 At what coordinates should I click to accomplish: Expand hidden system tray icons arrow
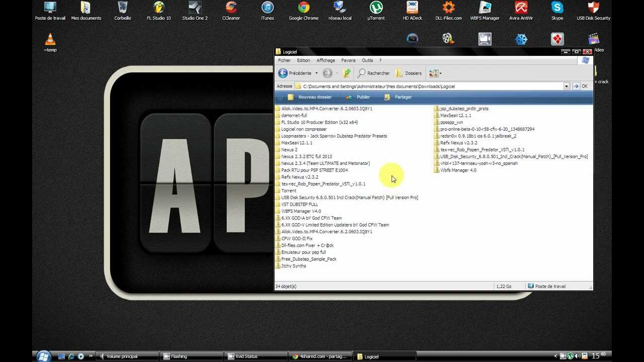point(555,356)
